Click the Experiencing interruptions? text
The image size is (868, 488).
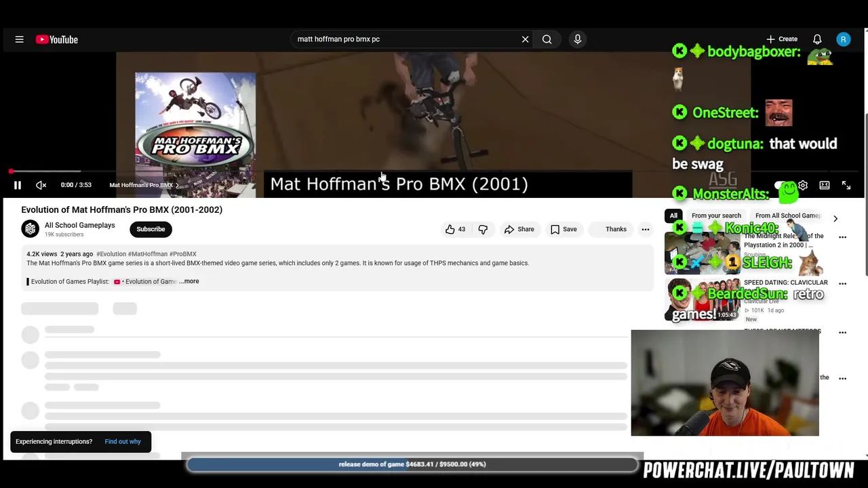pos(54,442)
